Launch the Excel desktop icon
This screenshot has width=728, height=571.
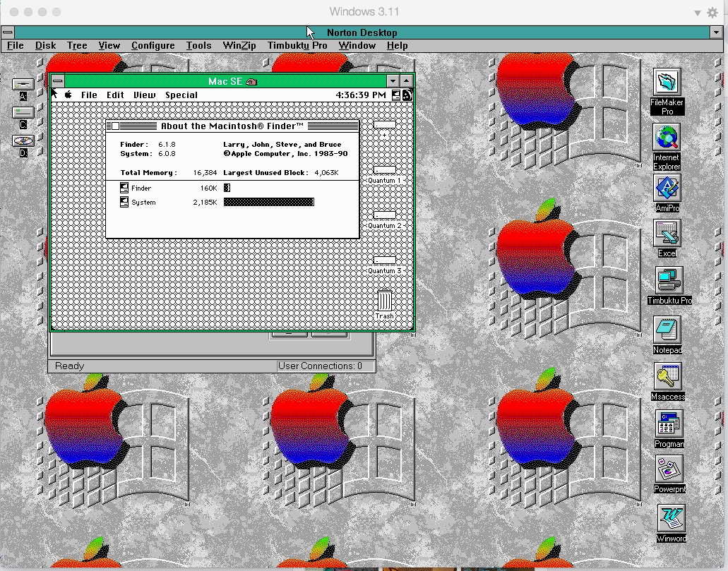667,234
